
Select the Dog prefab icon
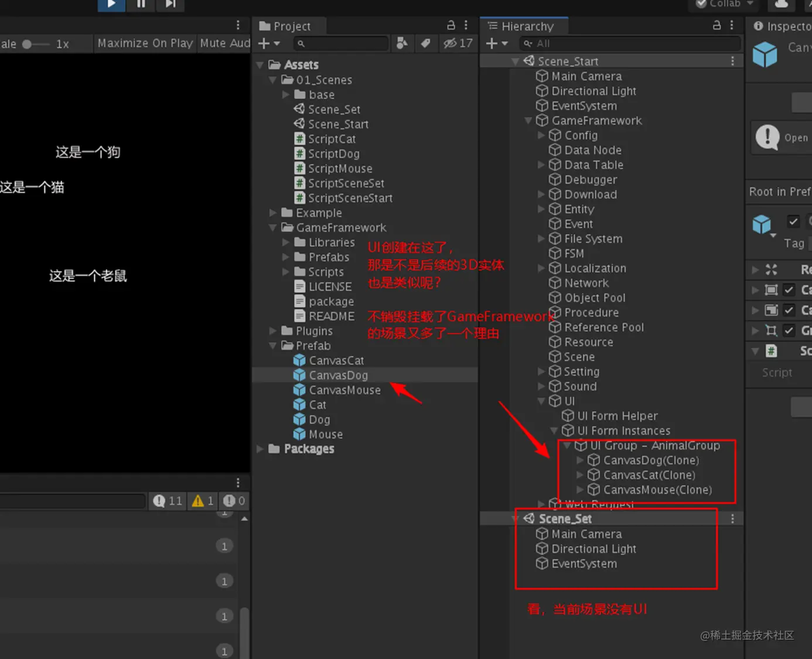coord(299,419)
